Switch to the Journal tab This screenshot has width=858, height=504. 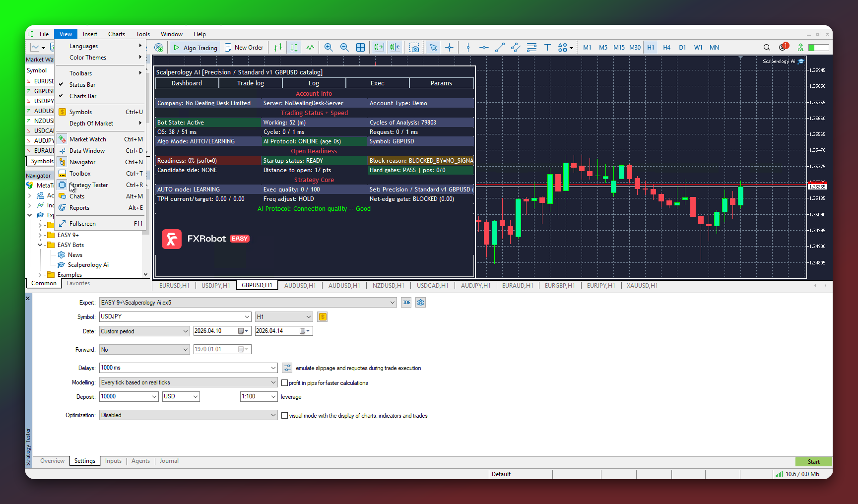coord(169,461)
